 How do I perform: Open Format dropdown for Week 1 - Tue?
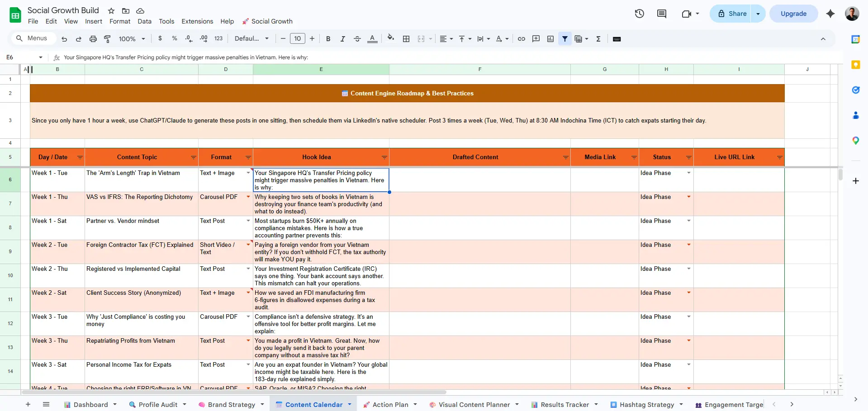(x=248, y=173)
